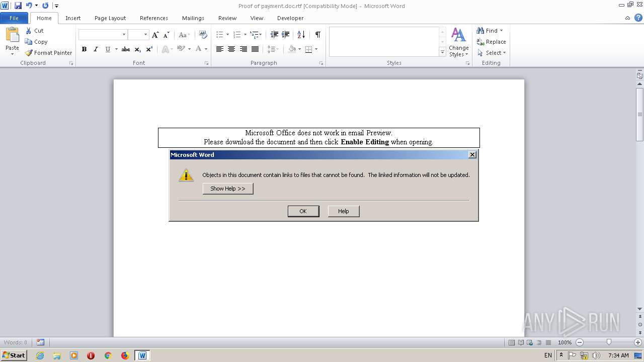Expand the Bullets list dropdown arrow
This screenshot has width=644, height=362.
(x=227, y=35)
